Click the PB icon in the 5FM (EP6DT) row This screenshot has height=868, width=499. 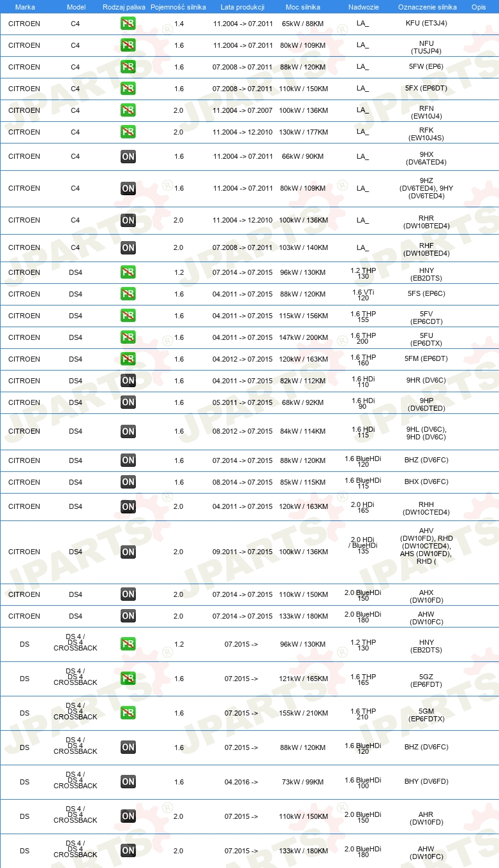[x=128, y=359]
